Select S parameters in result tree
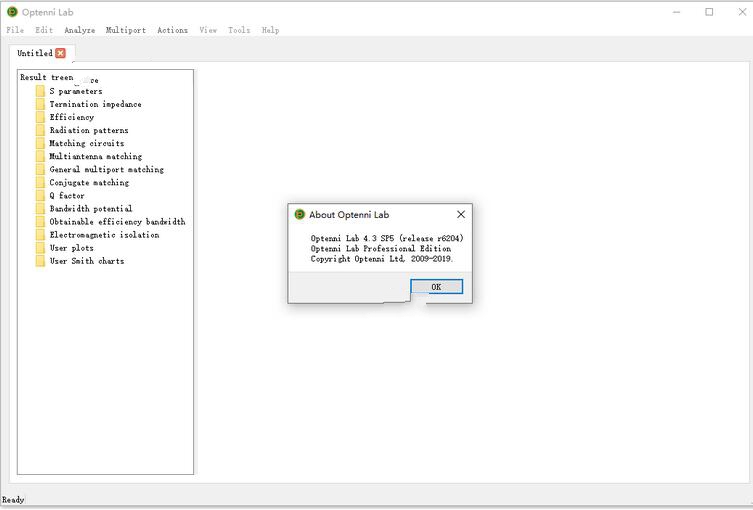The image size is (753, 510). [x=76, y=91]
